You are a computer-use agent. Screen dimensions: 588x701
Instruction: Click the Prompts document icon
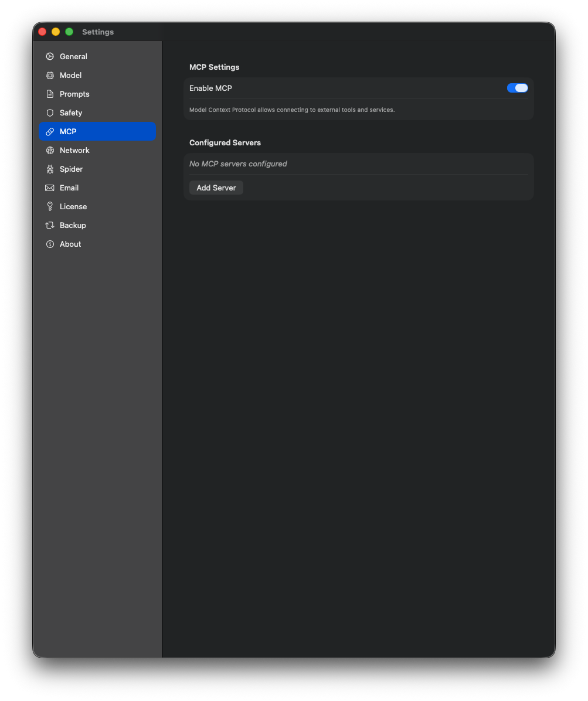coord(50,94)
